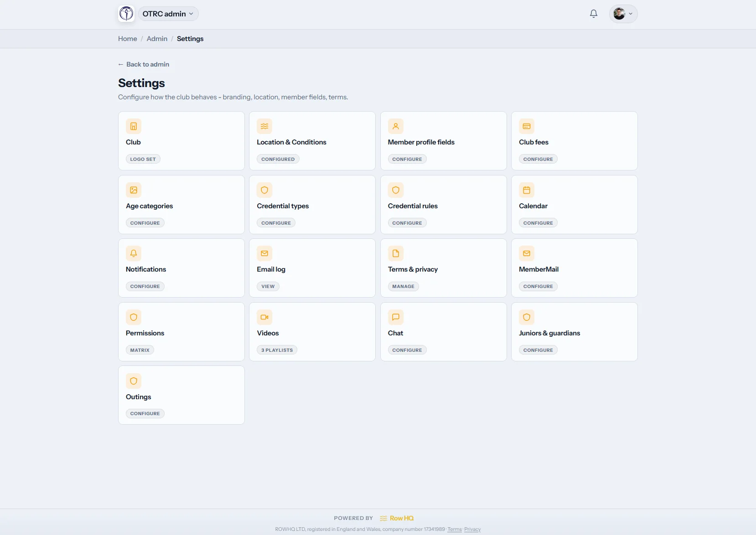Click CONFIGURE on MemberMail card
Viewport: 756px width, 535px height.
click(538, 286)
